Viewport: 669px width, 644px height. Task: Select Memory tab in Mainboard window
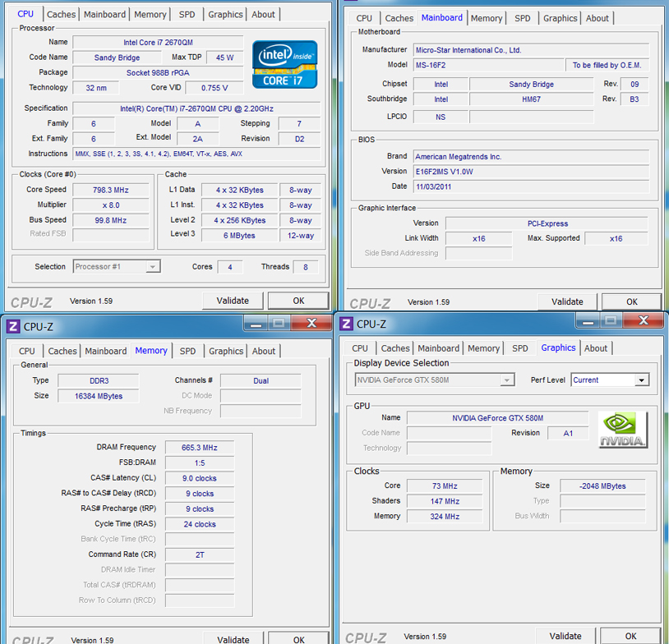[x=487, y=18]
